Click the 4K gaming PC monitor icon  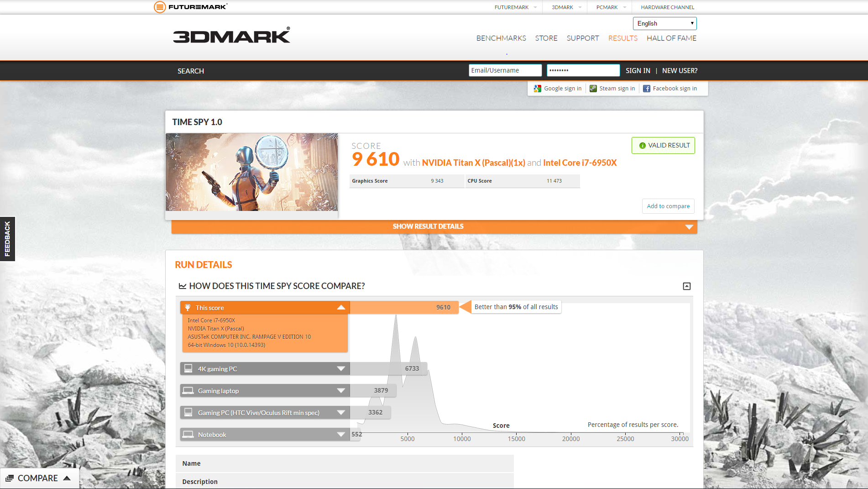tap(188, 368)
